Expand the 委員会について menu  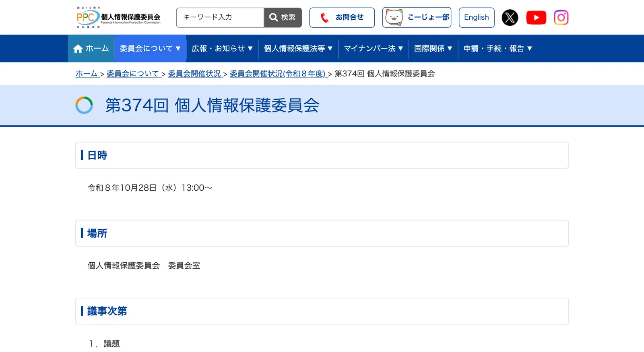150,48
